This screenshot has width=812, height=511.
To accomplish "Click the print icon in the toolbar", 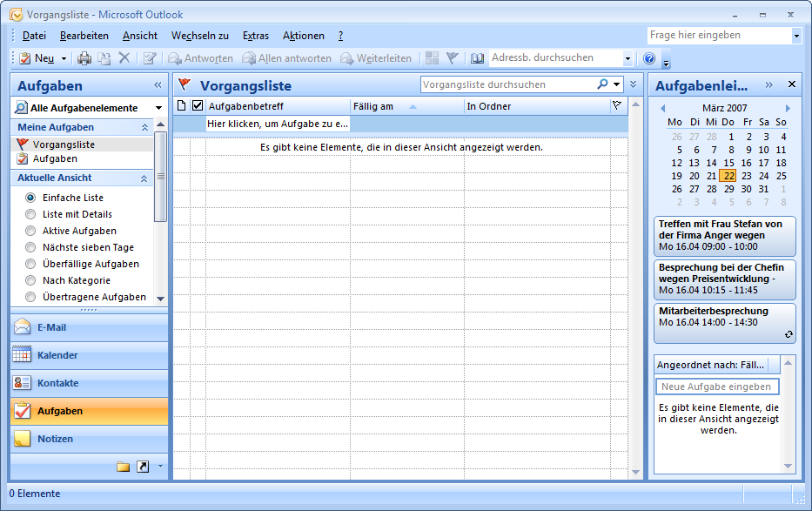I will point(84,58).
